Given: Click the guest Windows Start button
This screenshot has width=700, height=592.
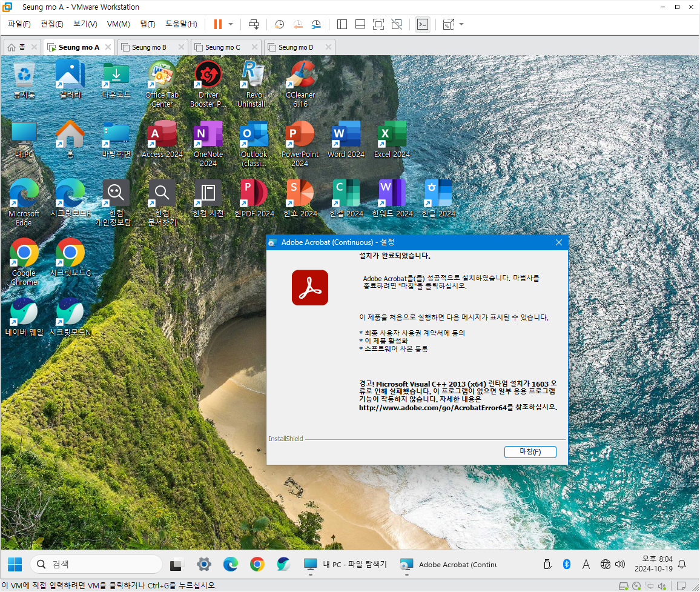Looking at the screenshot, I should pos(15,564).
